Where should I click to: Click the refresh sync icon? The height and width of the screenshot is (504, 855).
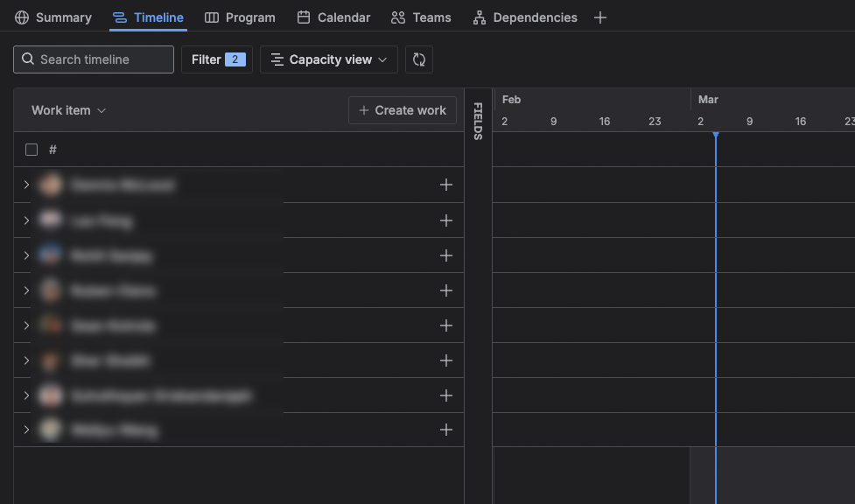point(419,59)
